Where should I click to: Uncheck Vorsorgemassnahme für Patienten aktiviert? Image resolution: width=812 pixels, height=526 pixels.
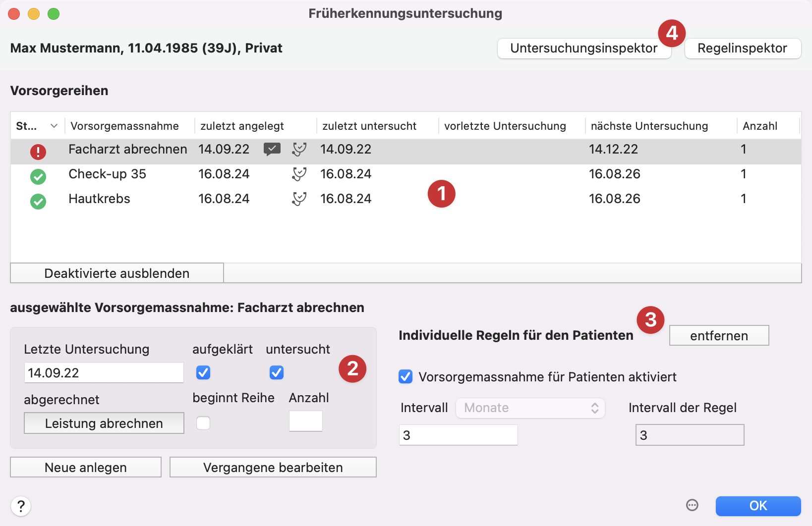(x=406, y=377)
